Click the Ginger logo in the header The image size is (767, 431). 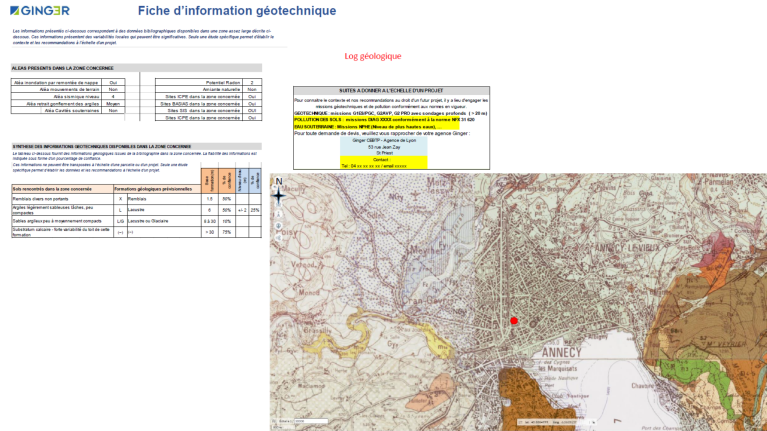tap(41, 11)
